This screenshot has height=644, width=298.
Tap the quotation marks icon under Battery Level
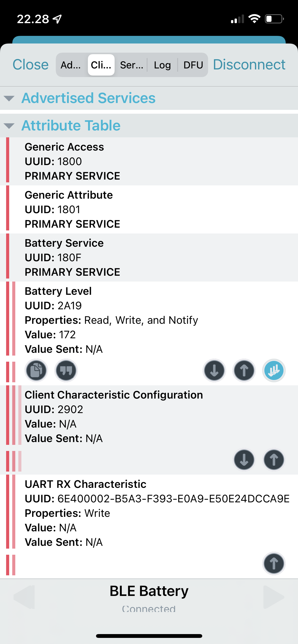66,370
